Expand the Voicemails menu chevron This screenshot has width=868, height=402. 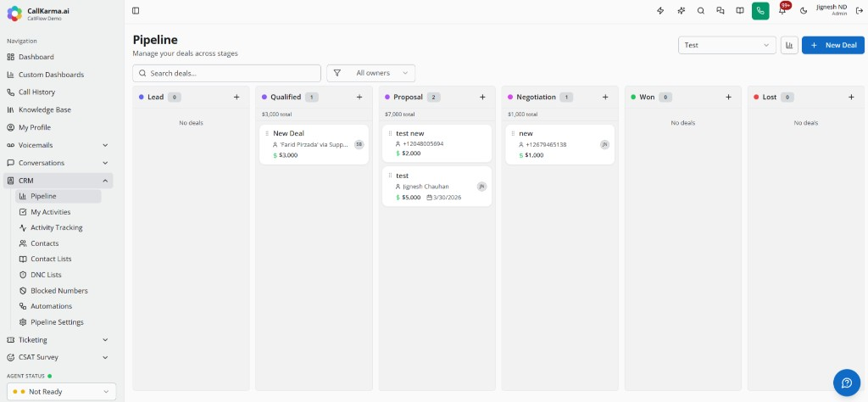(x=105, y=145)
